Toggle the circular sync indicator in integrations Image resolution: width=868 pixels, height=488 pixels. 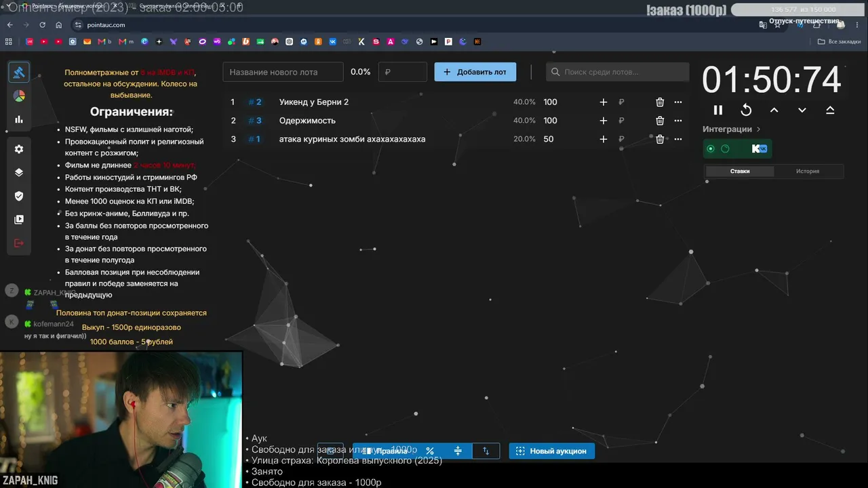725,148
